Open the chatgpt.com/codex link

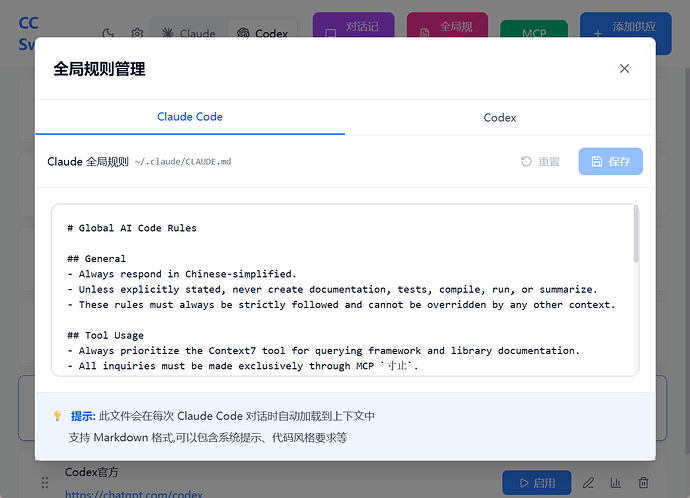(134, 494)
